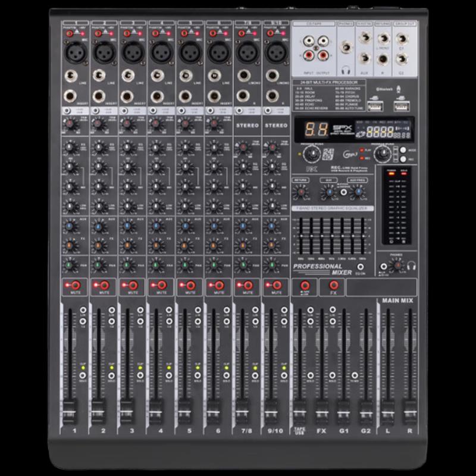Toggle the FX assign button above the faders
This screenshot has width=476, height=476.
click(x=333, y=284)
